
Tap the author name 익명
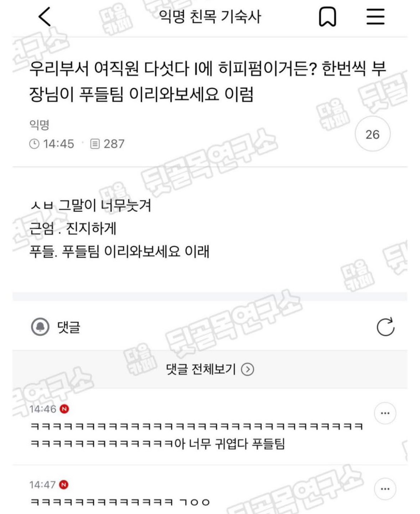(x=39, y=125)
